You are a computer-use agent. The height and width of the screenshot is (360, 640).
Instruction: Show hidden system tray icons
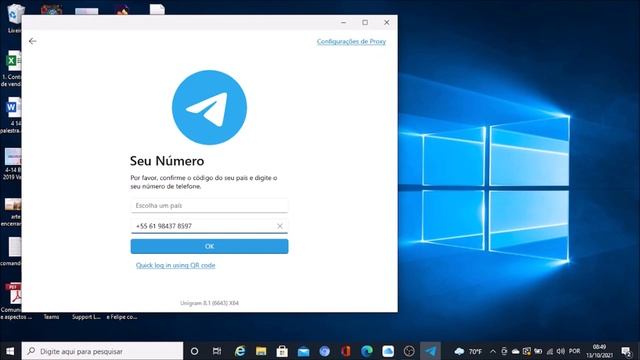[493, 351]
